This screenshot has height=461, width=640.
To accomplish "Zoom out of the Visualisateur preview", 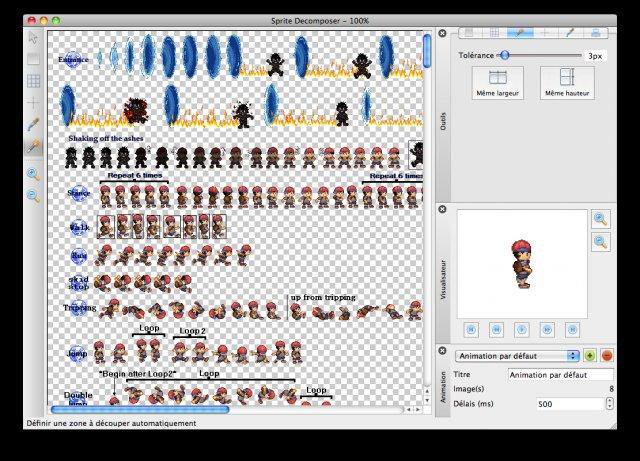I will (x=601, y=242).
